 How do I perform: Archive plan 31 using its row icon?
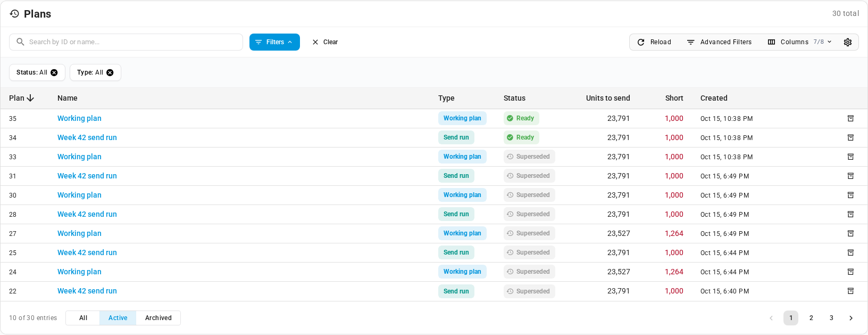pos(850,176)
